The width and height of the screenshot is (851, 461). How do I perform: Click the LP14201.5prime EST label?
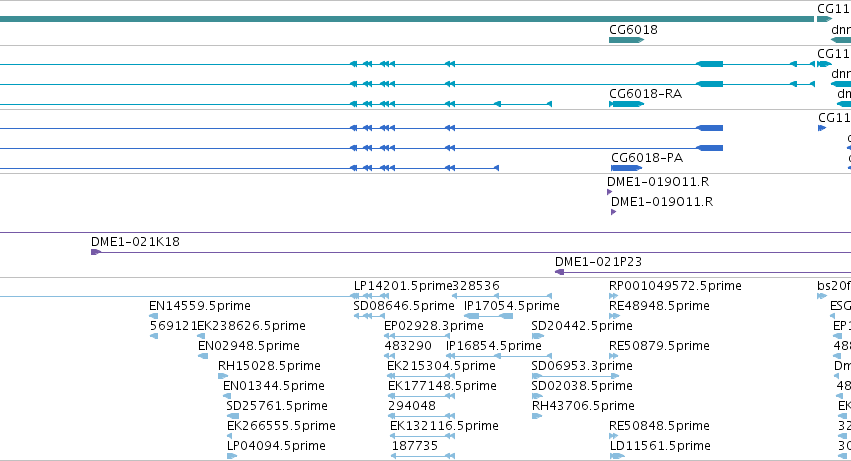[403, 286]
